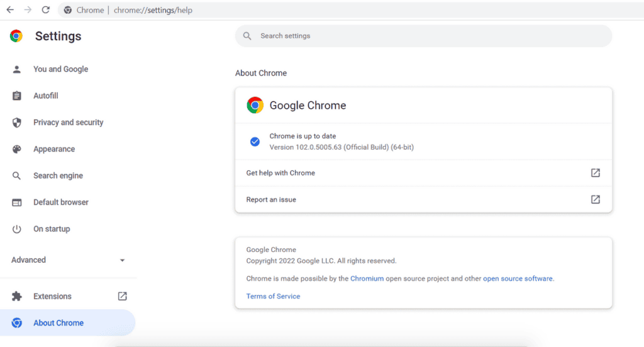Click the Search engine magnifier icon
This screenshot has height=347, width=644.
[x=16, y=176]
